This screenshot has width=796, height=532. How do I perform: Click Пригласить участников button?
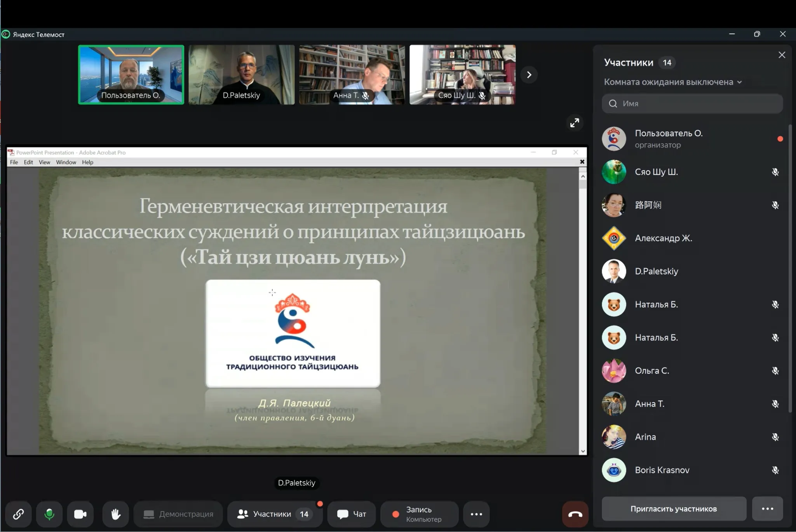click(674, 509)
